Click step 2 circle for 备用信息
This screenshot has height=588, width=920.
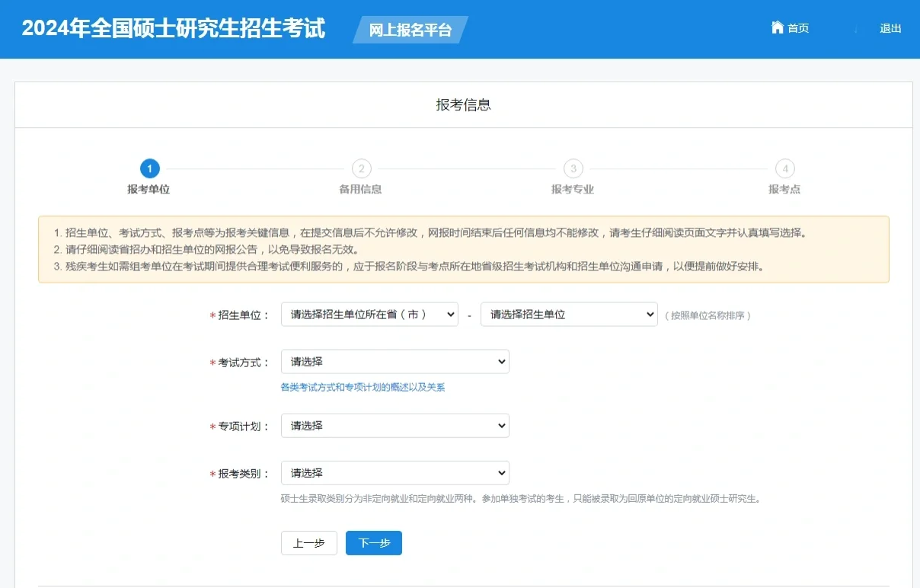(x=360, y=169)
